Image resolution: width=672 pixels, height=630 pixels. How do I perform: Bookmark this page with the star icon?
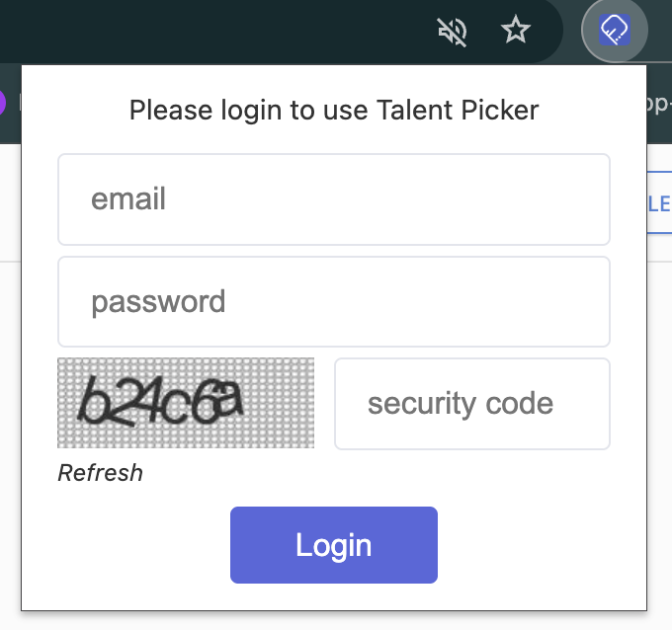coord(516,32)
